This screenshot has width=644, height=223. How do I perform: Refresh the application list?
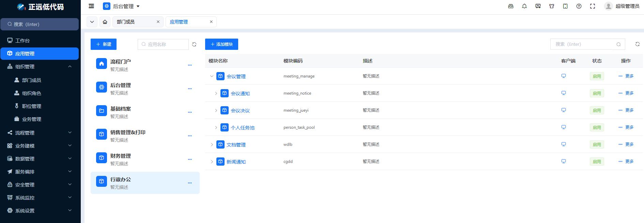pos(194,44)
